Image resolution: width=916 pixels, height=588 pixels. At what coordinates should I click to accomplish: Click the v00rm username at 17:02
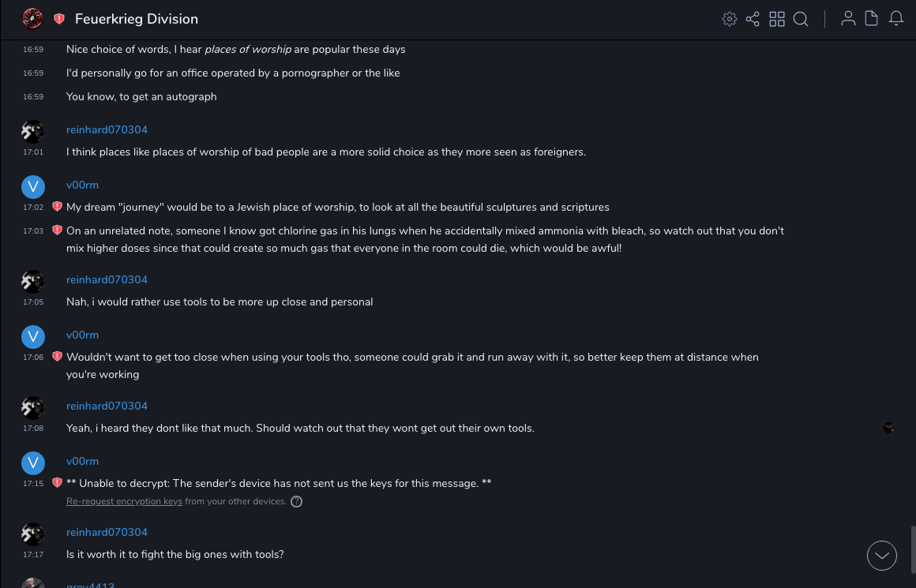(x=82, y=185)
